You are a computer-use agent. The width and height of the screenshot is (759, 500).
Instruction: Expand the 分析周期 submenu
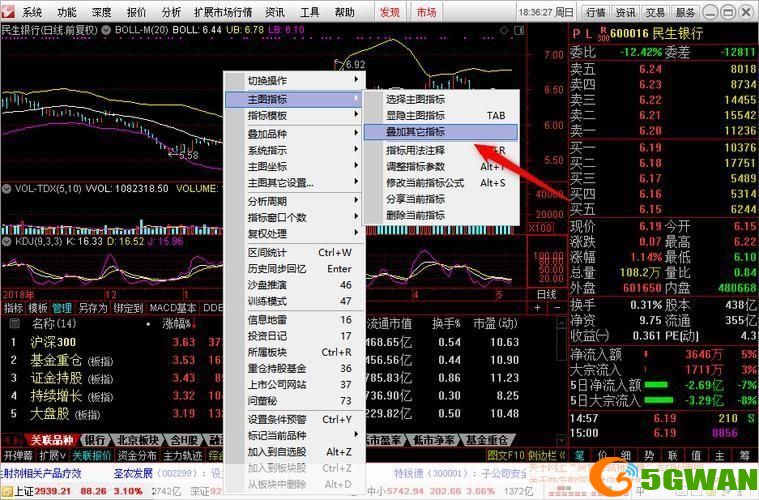tap(295, 201)
